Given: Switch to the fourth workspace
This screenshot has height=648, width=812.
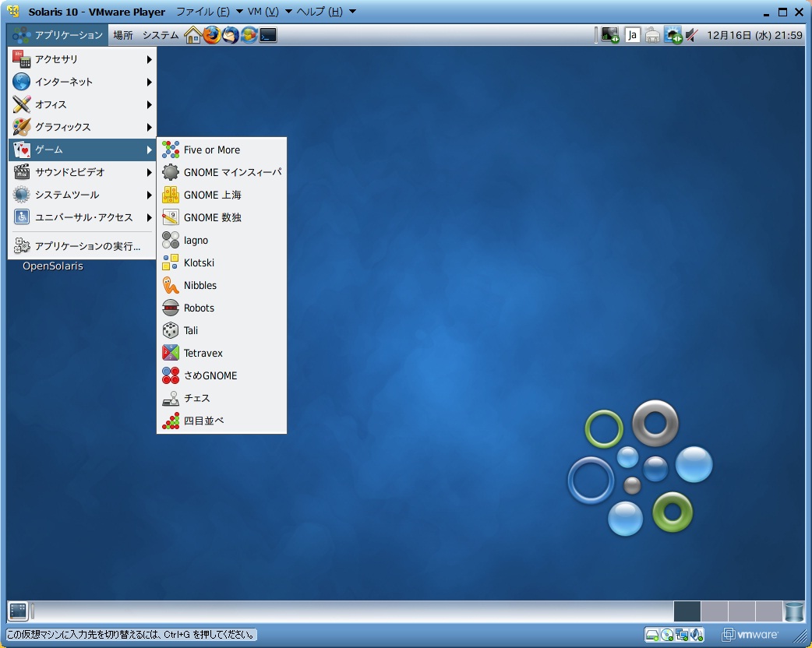Looking at the screenshot, I should (x=769, y=611).
